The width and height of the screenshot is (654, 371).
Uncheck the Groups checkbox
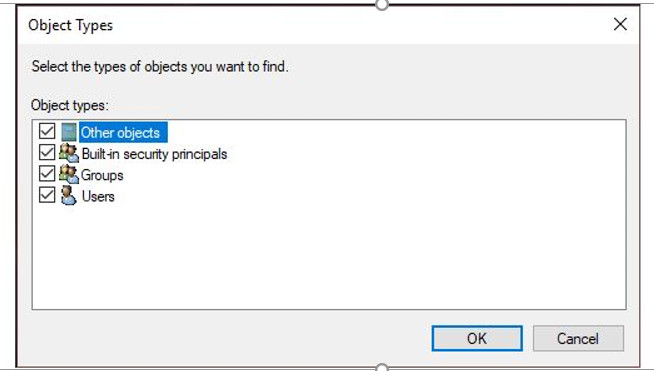(47, 174)
